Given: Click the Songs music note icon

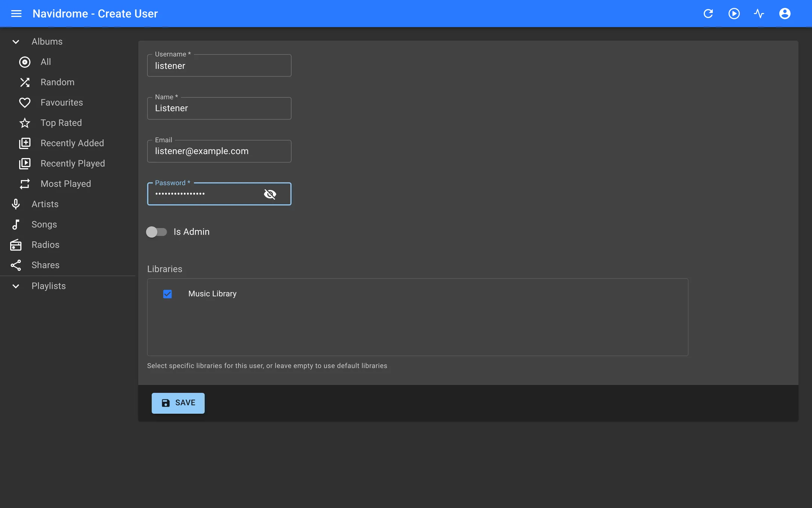Looking at the screenshot, I should point(16,225).
